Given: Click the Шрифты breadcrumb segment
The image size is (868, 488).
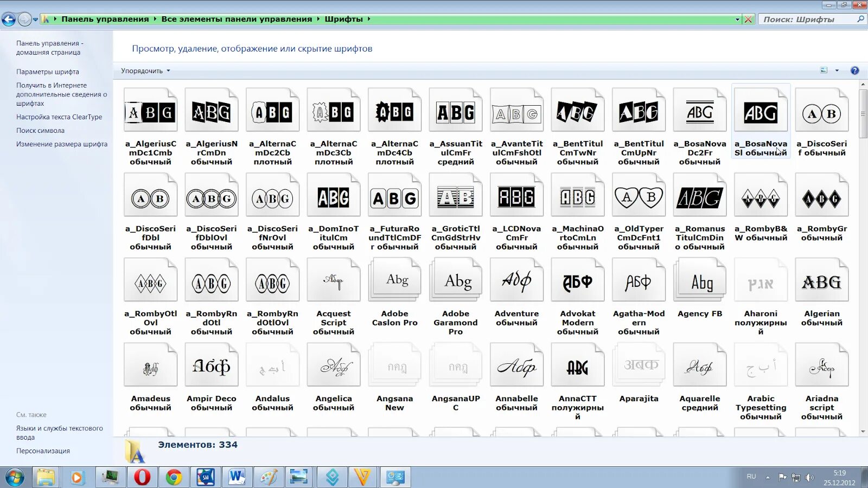Looking at the screenshot, I should coord(343,19).
